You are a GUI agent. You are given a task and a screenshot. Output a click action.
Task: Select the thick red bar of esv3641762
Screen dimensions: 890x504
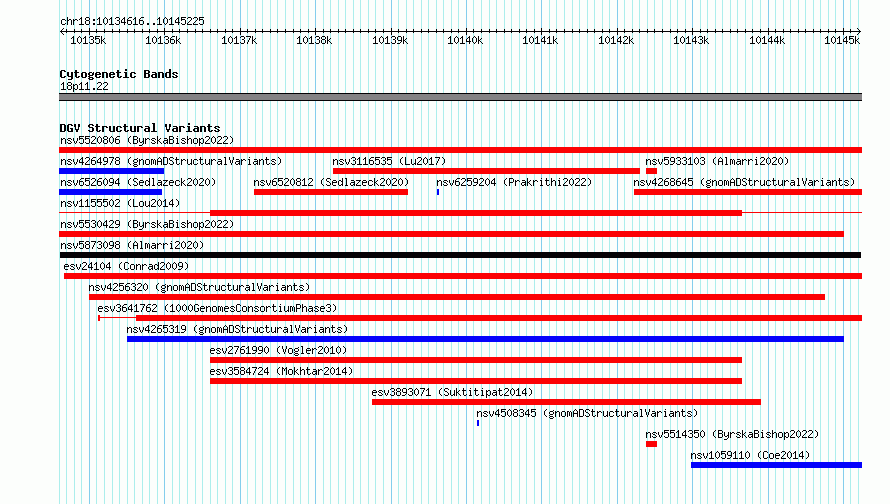pyautogui.click(x=499, y=318)
